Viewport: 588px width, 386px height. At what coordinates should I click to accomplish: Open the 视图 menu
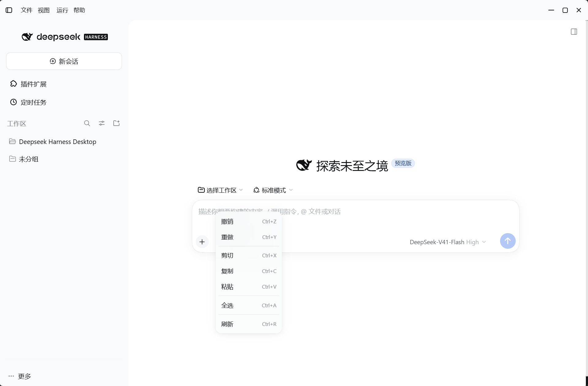[44, 10]
